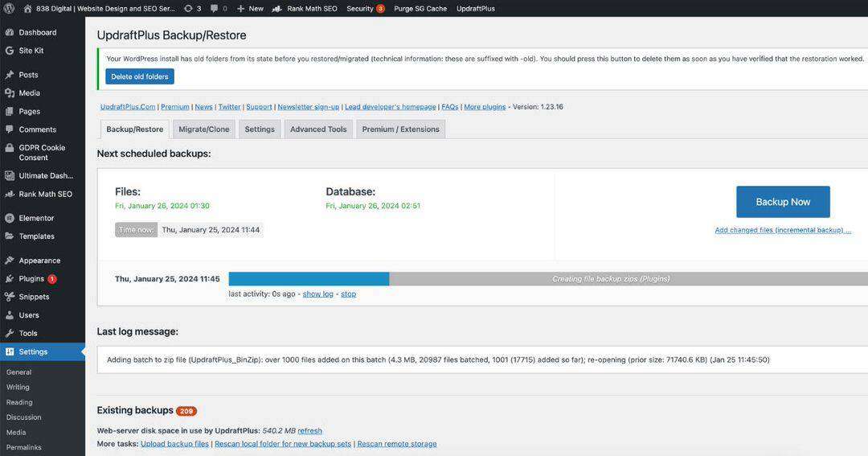
Task: Open the UpdraftPlus Settings tab
Action: [260, 129]
